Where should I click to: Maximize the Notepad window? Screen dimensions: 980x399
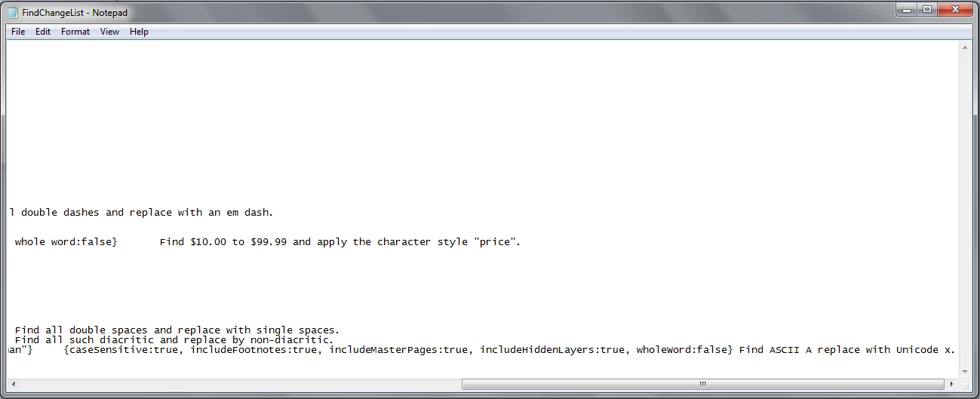click(927, 9)
